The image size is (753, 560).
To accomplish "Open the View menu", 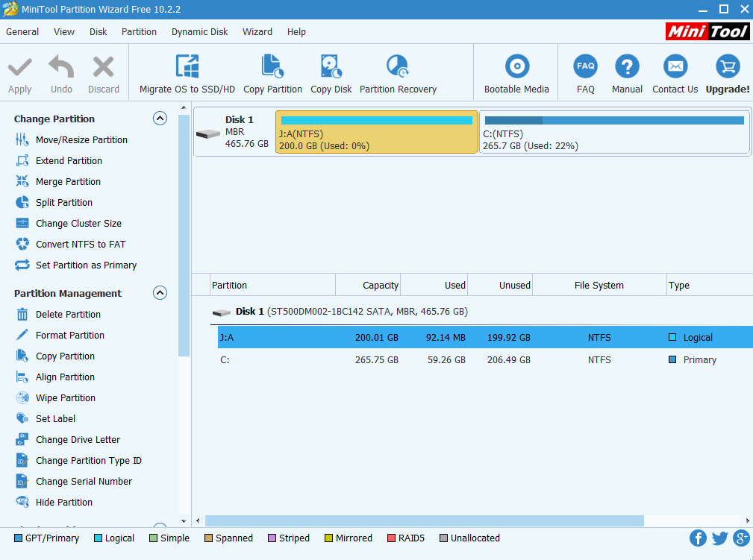I will 64,31.
